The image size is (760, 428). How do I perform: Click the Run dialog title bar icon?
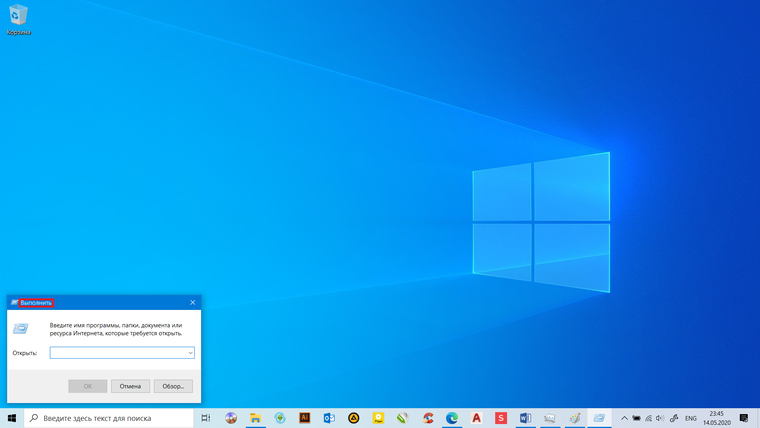coord(14,302)
